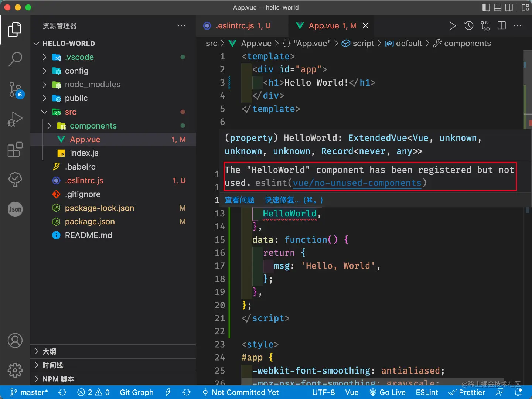The width and height of the screenshot is (532, 399).
Task: Open the Testing view in activity bar
Action: [x=15, y=180]
